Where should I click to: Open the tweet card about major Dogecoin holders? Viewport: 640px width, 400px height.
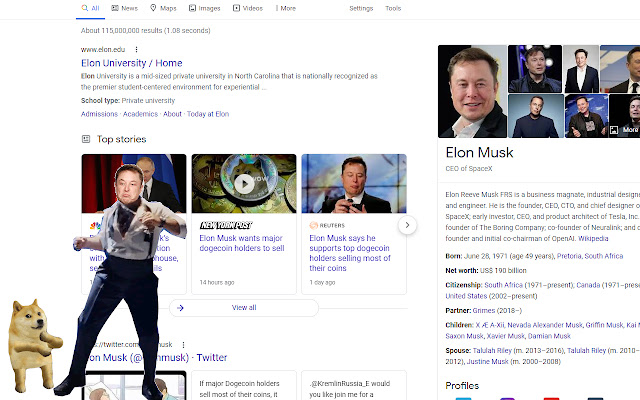coord(244,385)
